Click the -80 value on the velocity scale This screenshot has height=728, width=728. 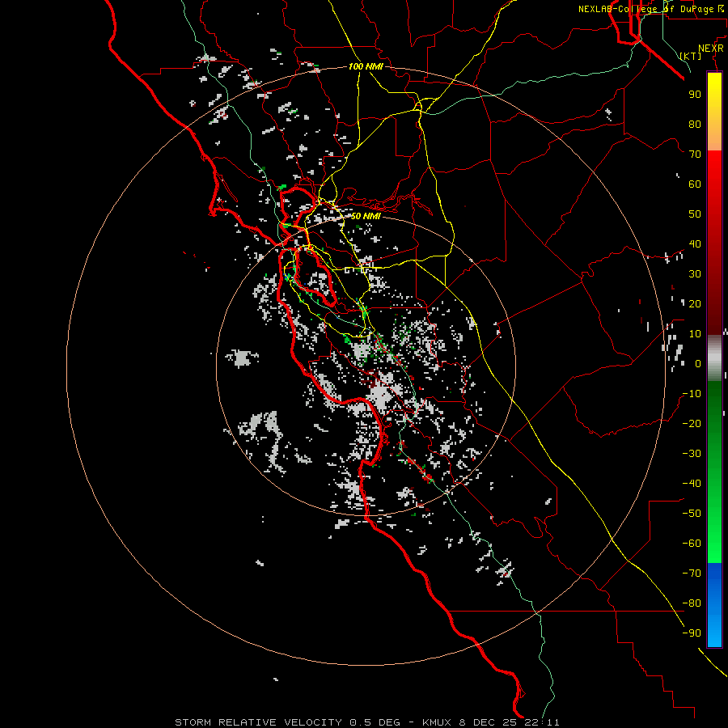(692, 603)
